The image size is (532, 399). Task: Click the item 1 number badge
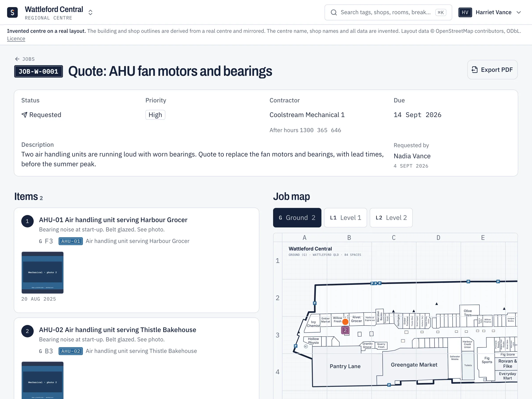click(27, 221)
